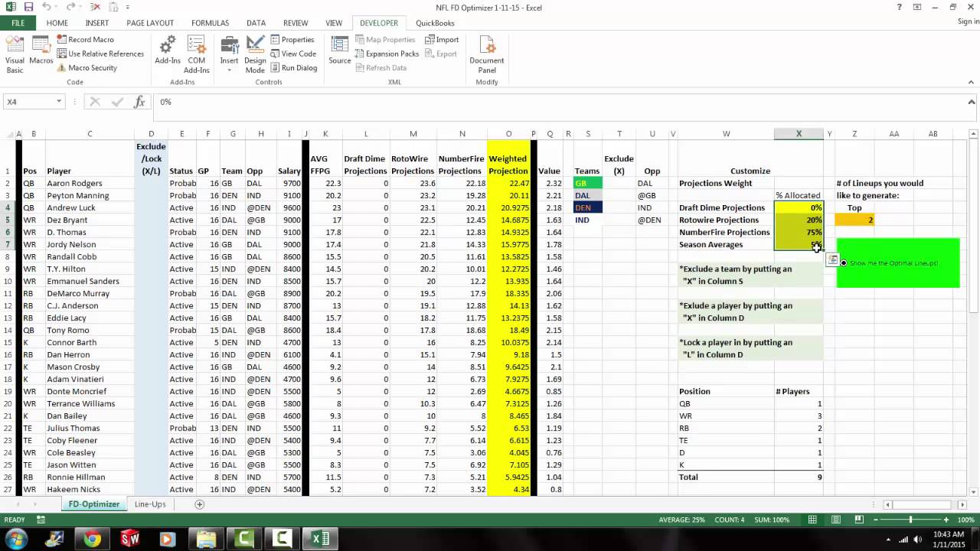Click the Undo button
Image resolution: width=980 pixels, height=551 pixels.
tap(47, 7)
